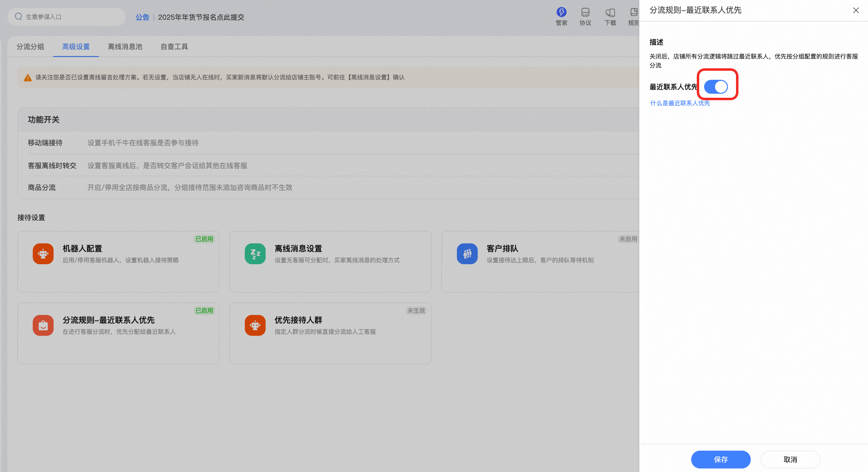The image size is (868, 472).
Task: Open the 优先接待人群 card title
Action: click(298, 320)
